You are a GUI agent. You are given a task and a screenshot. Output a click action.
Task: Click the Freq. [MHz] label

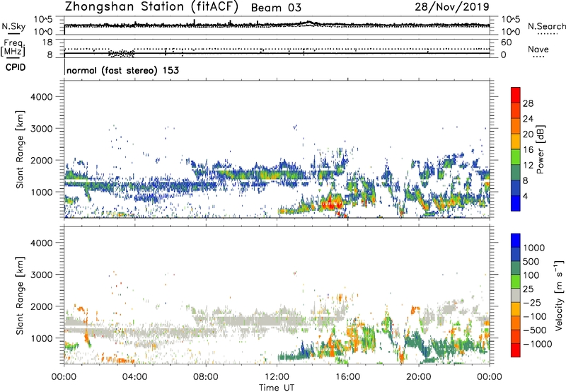(x=13, y=48)
